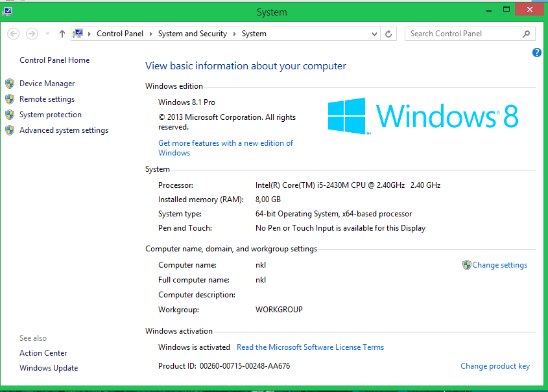548x392 pixels.
Task: Go to Control Panel Home
Action: (54, 60)
